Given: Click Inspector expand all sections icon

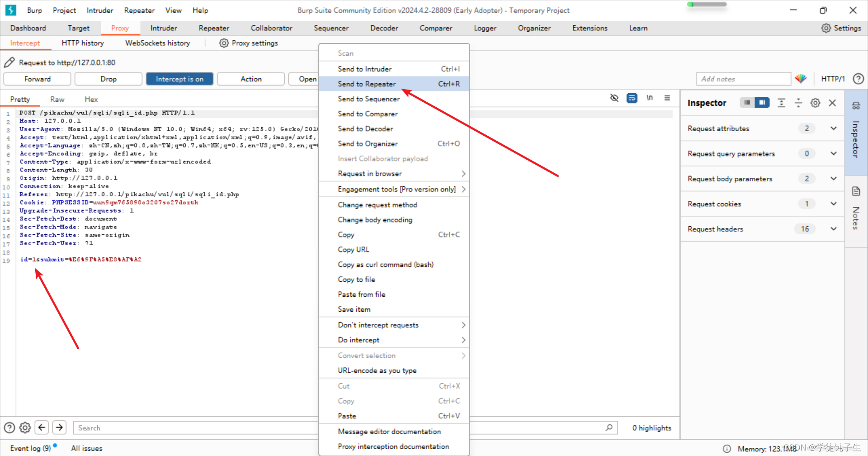Looking at the screenshot, I should [x=781, y=103].
